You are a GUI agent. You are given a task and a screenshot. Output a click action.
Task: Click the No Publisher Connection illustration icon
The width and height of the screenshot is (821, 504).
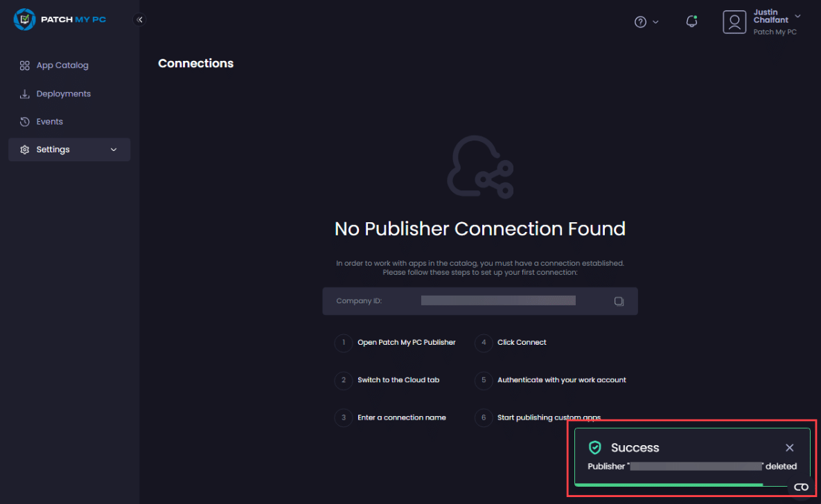click(x=480, y=168)
